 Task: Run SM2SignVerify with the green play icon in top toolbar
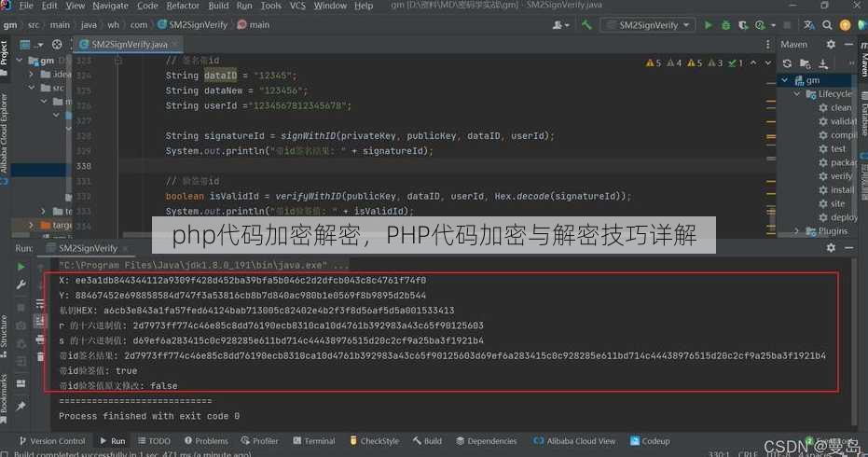(x=708, y=25)
